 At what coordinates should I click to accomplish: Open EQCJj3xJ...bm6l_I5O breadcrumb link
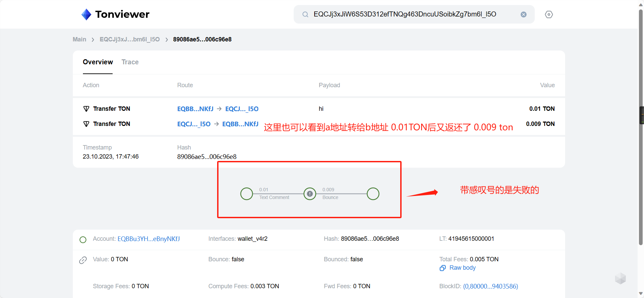click(129, 39)
